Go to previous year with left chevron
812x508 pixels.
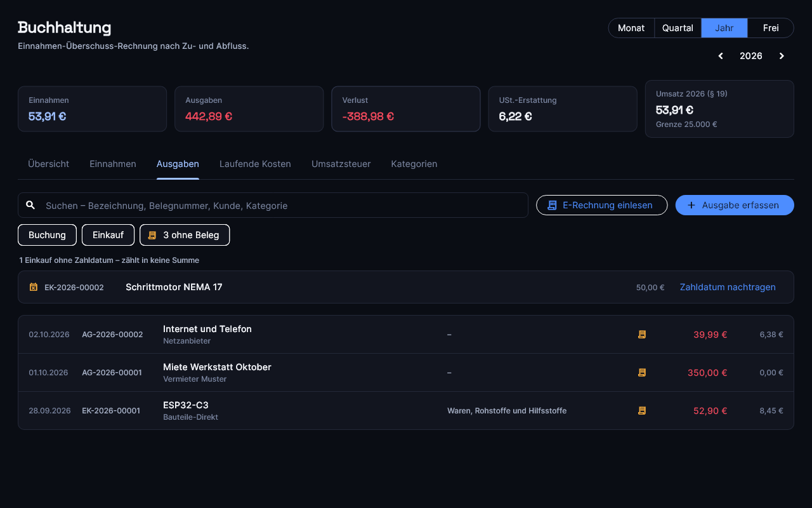(721, 56)
